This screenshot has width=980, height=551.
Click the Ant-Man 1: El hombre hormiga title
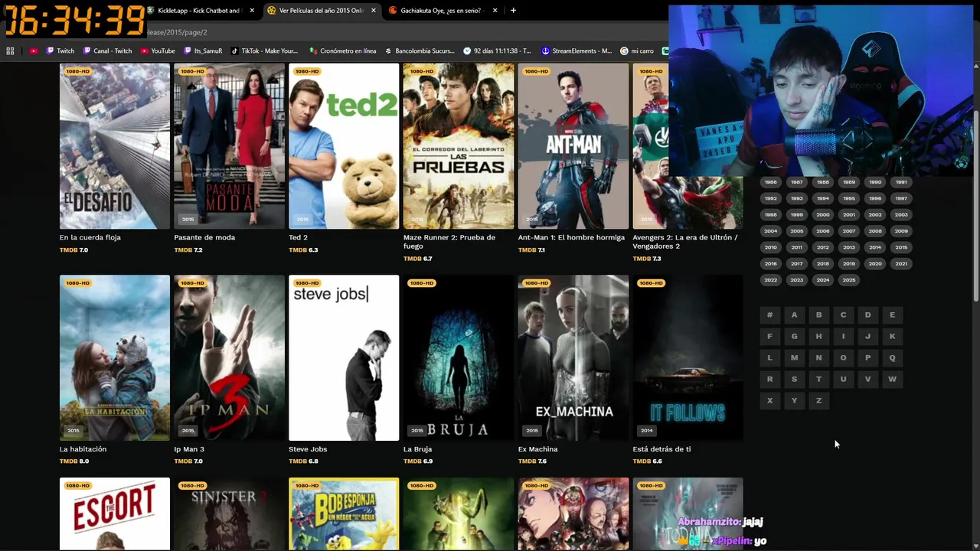point(571,237)
